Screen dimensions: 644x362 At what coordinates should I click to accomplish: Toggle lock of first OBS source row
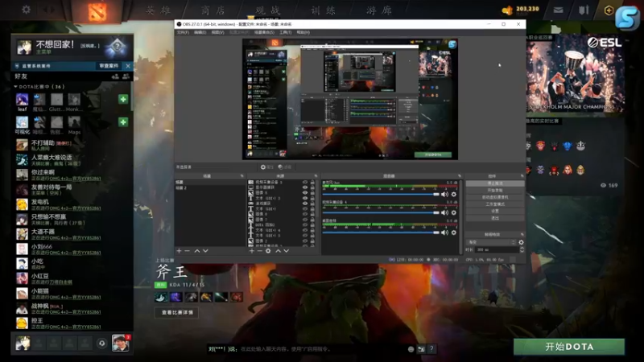312,182
